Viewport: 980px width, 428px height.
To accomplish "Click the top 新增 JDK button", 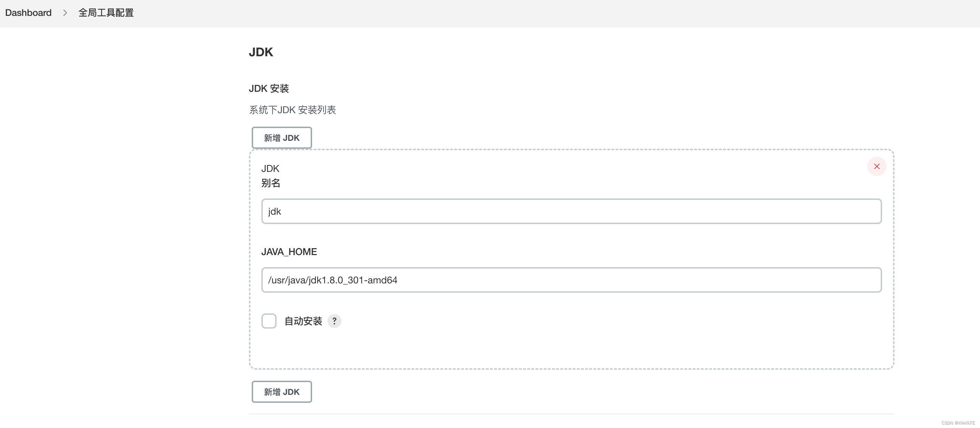I will tap(281, 137).
